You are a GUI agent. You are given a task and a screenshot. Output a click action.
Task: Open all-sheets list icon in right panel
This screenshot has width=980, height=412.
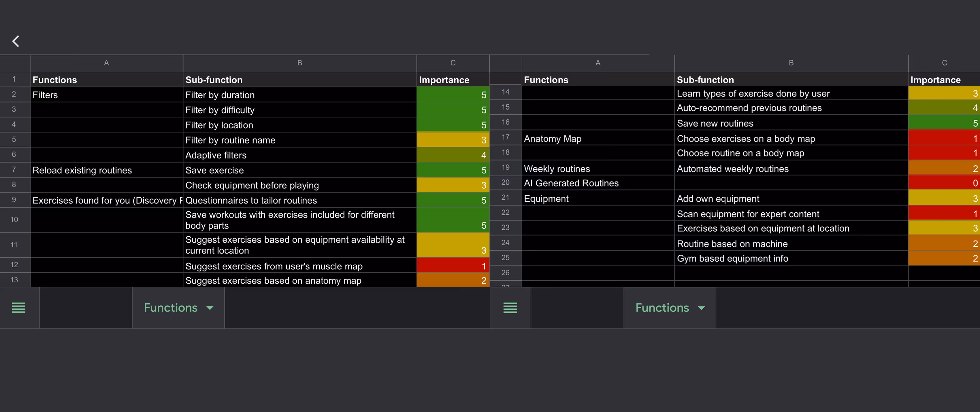tap(510, 308)
